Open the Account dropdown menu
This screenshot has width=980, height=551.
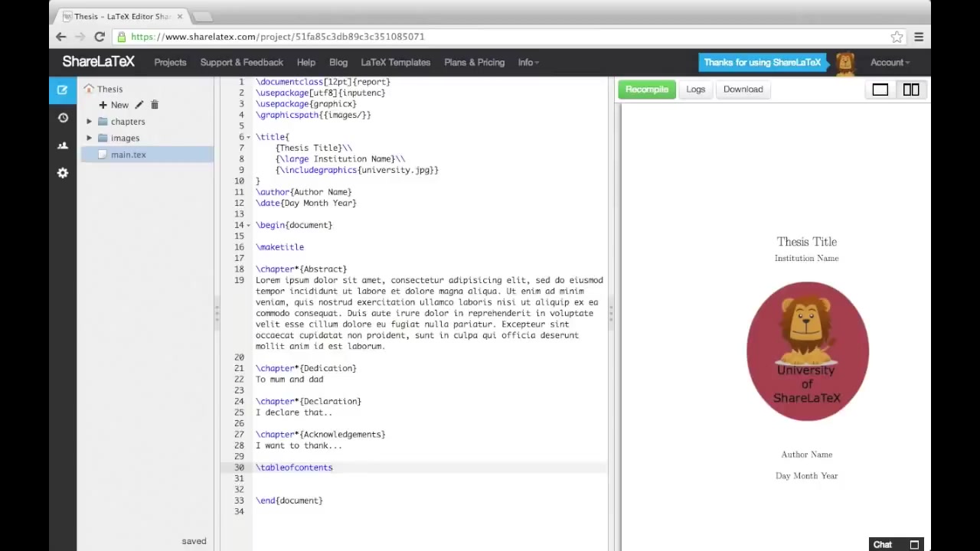(x=890, y=63)
